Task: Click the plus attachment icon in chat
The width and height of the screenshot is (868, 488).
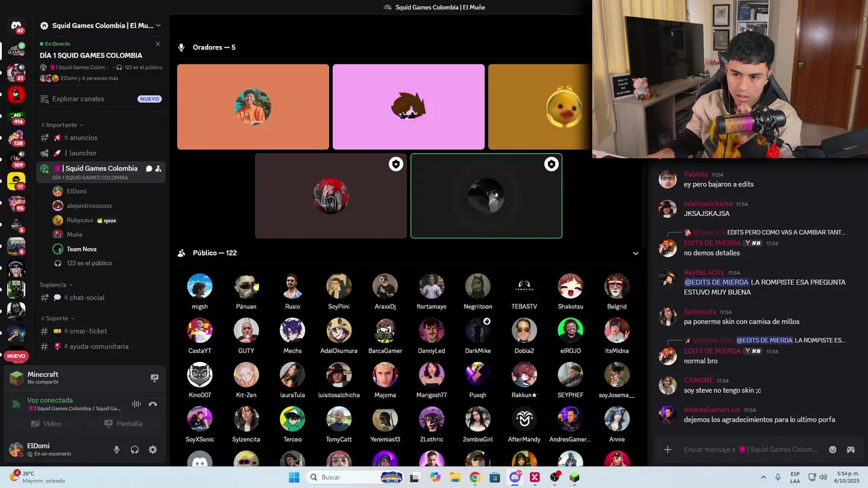Action: click(667, 449)
